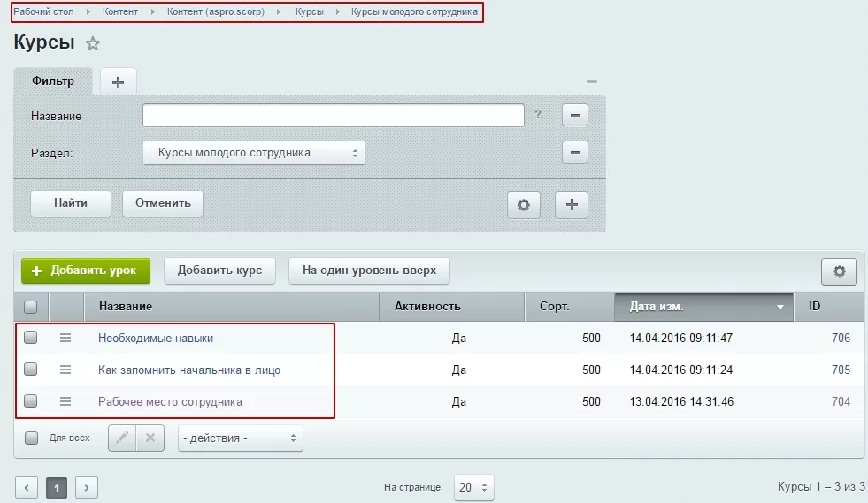The width and height of the screenshot is (868, 503).
Task: Open the row menu for Как запомнить начальника в лицо
Action: [65, 370]
